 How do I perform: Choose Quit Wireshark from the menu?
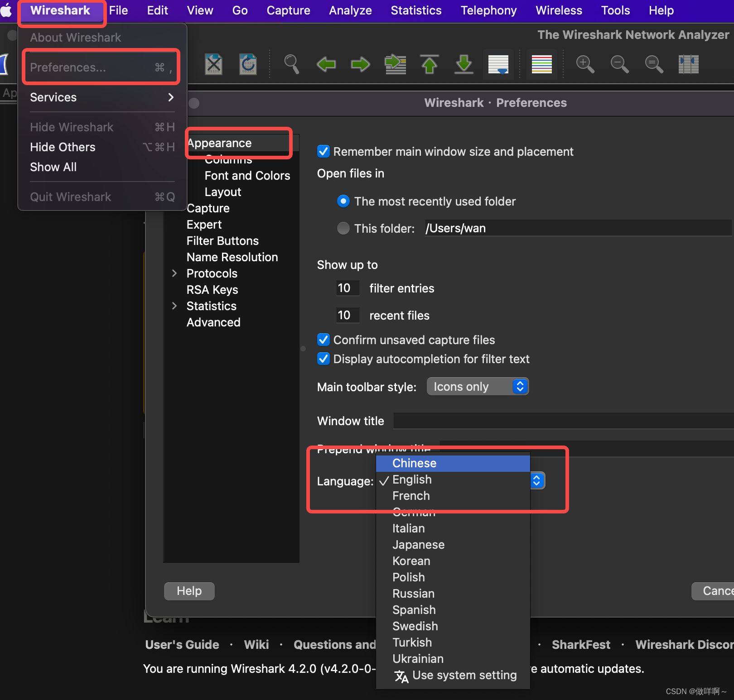[x=102, y=197]
